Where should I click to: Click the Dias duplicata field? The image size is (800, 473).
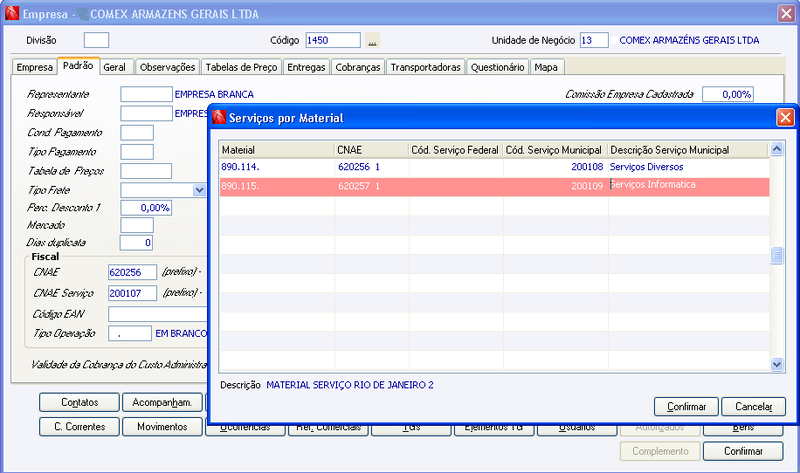pyautogui.click(x=136, y=242)
